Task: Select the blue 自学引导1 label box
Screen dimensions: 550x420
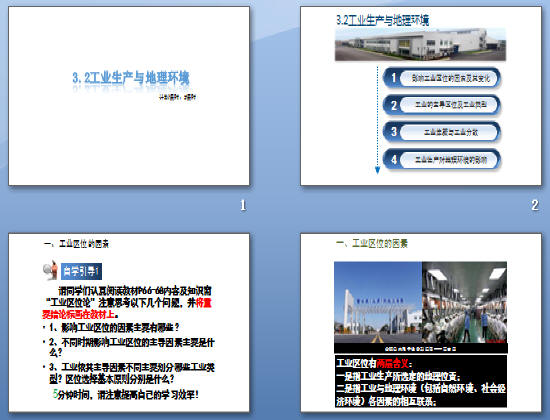Action: pos(81,271)
